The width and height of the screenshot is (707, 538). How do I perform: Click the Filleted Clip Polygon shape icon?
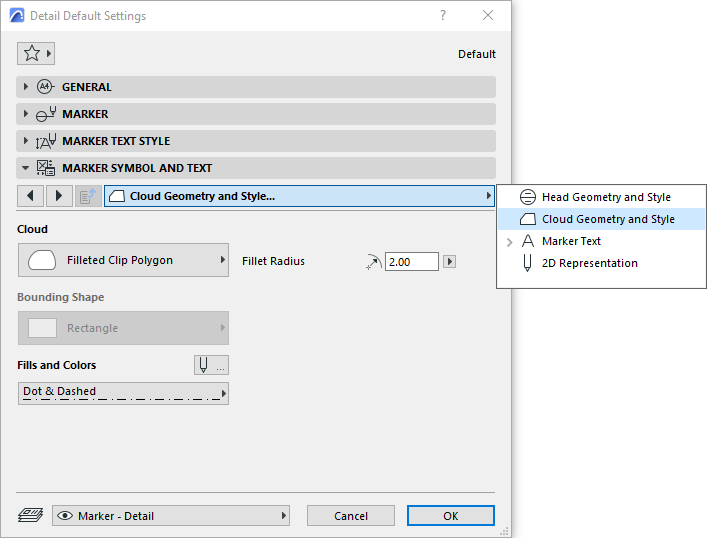pos(42,260)
